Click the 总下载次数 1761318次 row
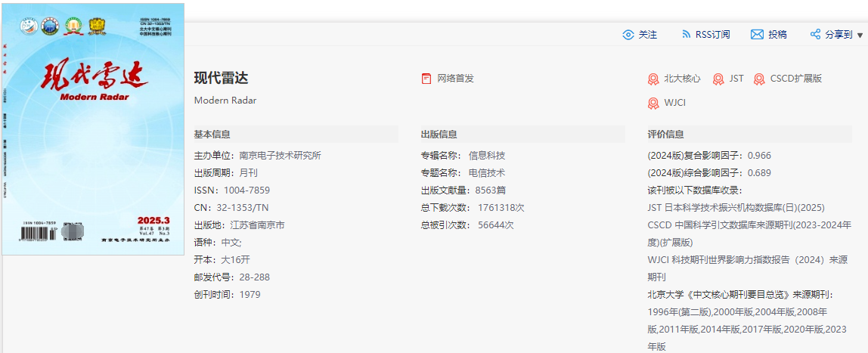 click(x=473, y=208)
